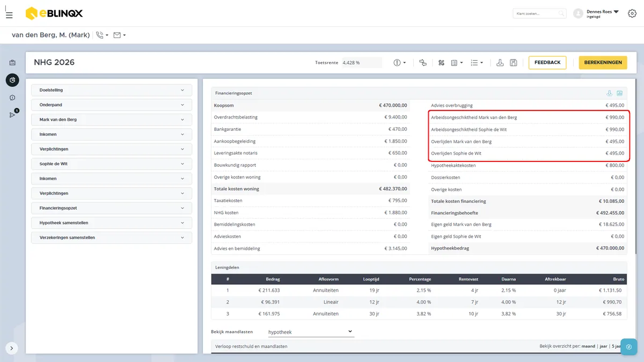Show the Financieringsopzet chart view

pyautogui.click(x=619, y=93)
